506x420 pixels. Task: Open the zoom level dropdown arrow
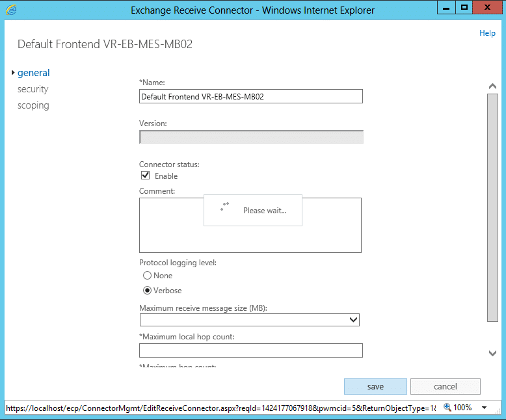coord(484,408)
